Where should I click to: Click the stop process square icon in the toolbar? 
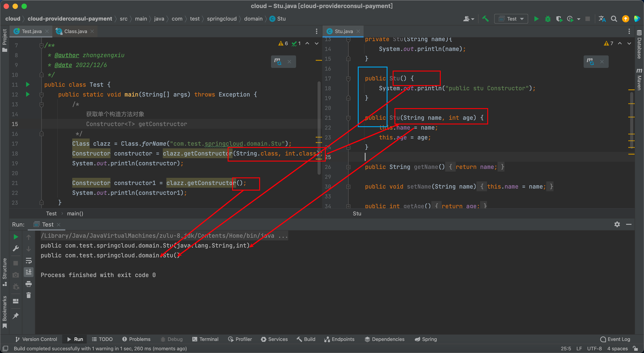(x=588, y=19)
